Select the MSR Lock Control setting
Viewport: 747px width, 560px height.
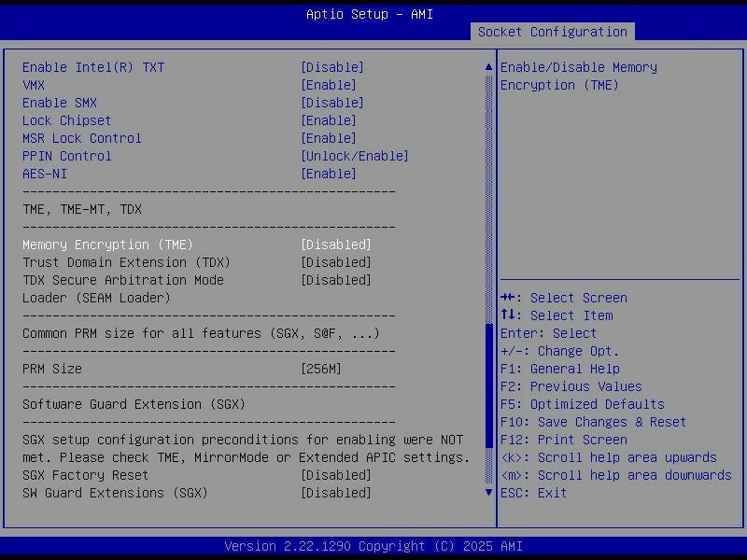pos(82,138)
